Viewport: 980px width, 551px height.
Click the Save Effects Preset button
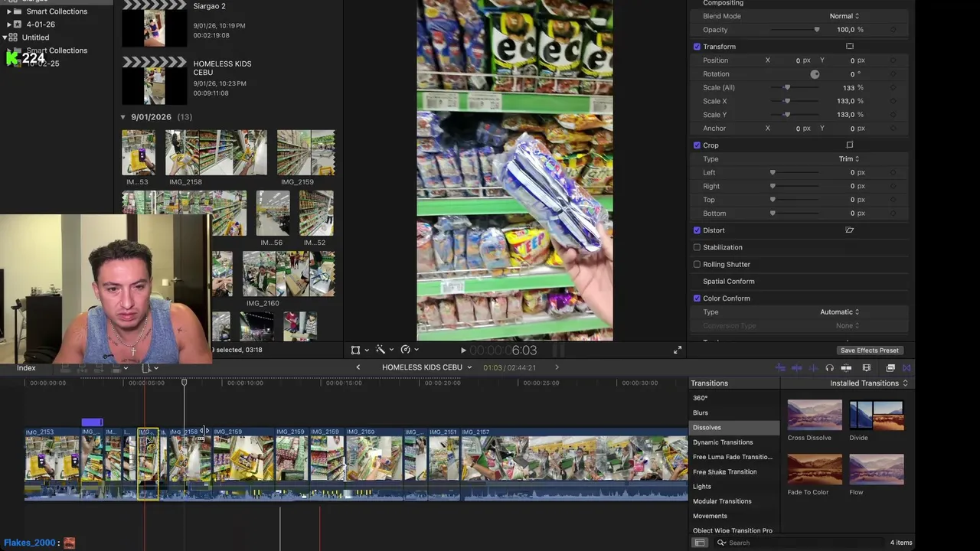pyautogui.click(x=869, y=350)
